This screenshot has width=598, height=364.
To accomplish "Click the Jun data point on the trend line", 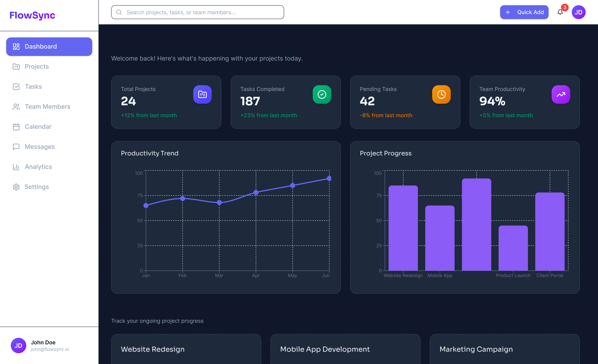I will coord(329,179).
